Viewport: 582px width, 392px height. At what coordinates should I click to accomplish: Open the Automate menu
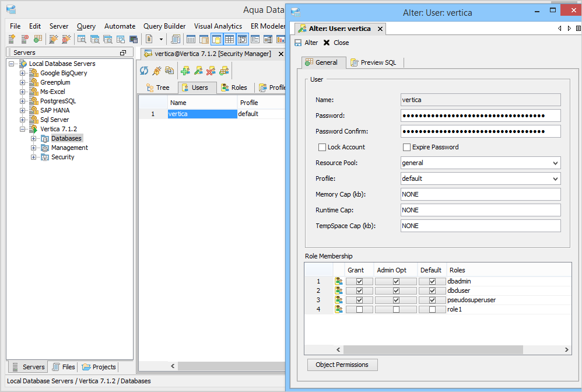coord(120,26)
